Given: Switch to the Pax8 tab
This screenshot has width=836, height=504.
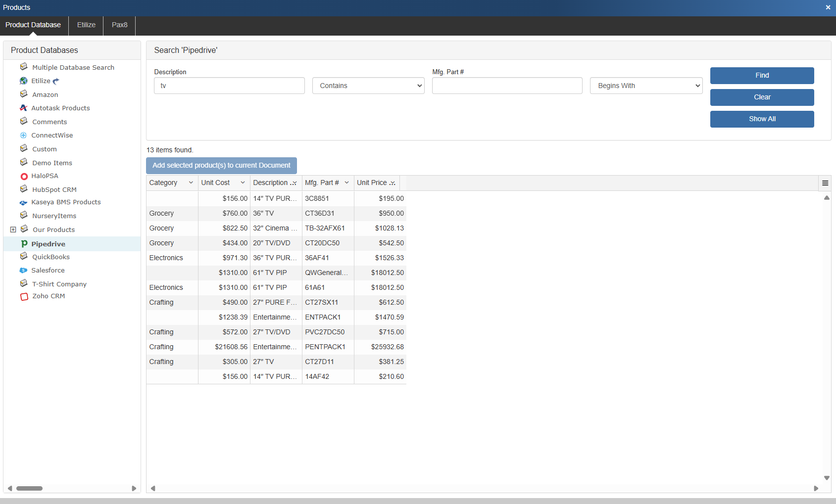Looking at the screenshot, I should [x=119, y=25].
